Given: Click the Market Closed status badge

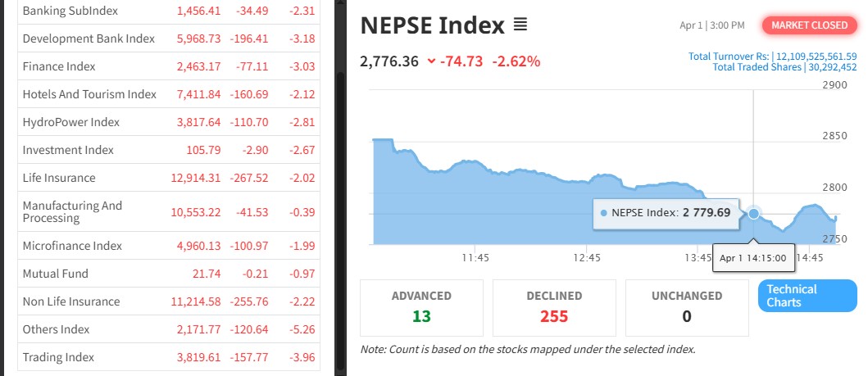Looking at the screenshot, I should pos(809,25).
